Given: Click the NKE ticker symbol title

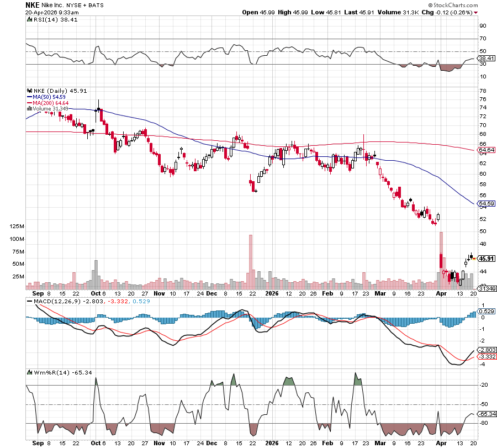Looking at the screenshot, I should pos(33,4).
